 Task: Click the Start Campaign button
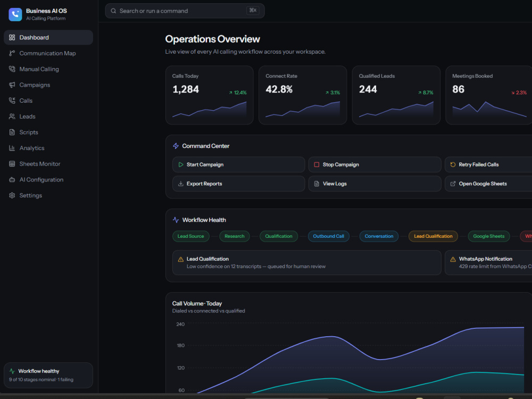238,164
